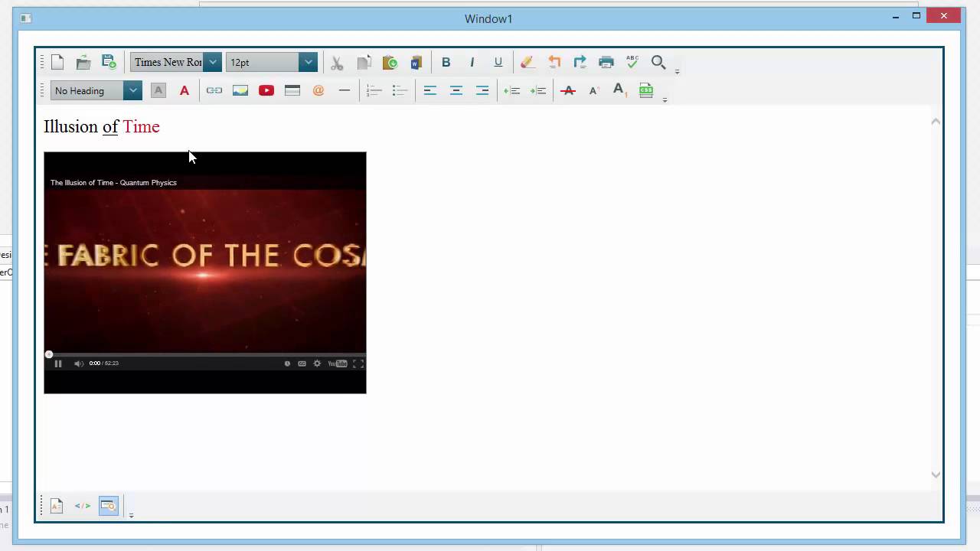Toggle bulleted list

400,90
